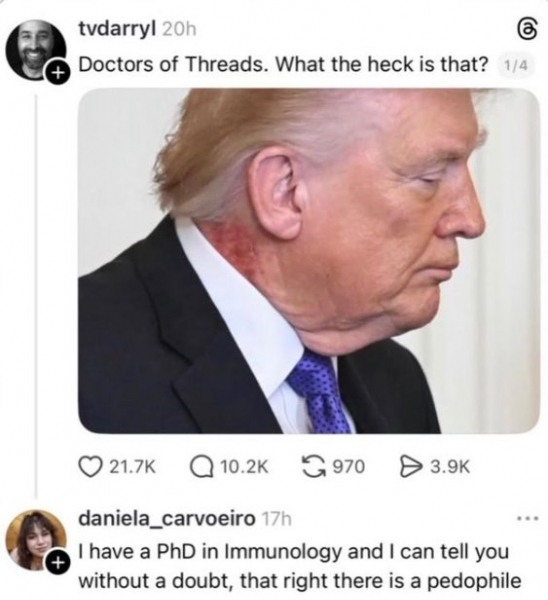
Task: View the 970 reposts count
Action: pyautogui.click(x=348, y=467)
